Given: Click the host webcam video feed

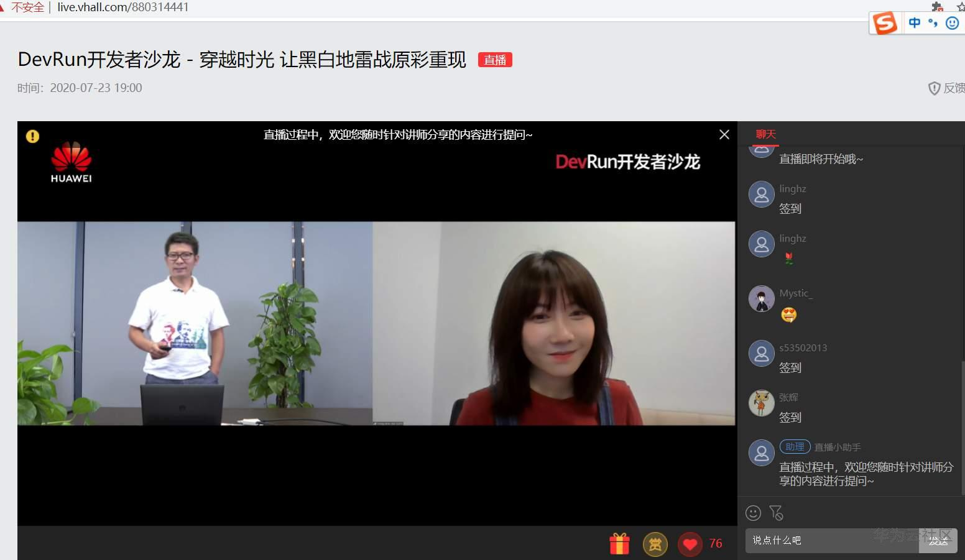Looking at the screenshot, I should 554,323.
